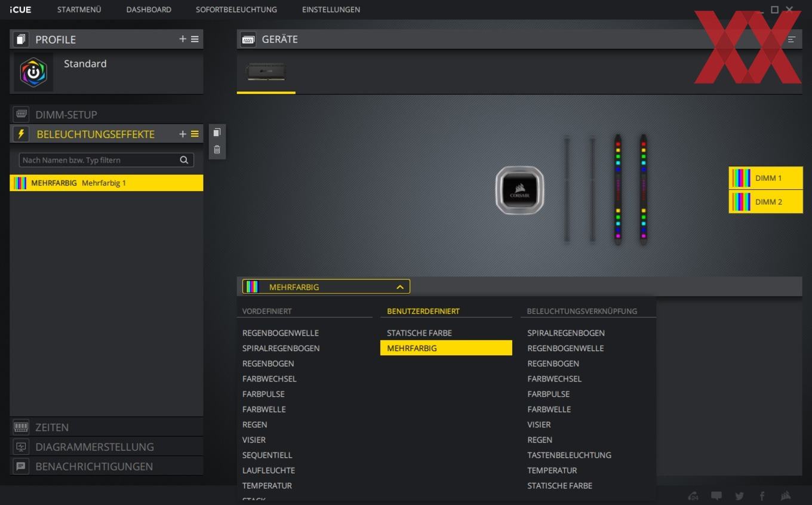Select the Mehrfarbig 1 effect layer
Image resolution: width=812 pixels, height=505 pixels.
[x=106, y=183]
